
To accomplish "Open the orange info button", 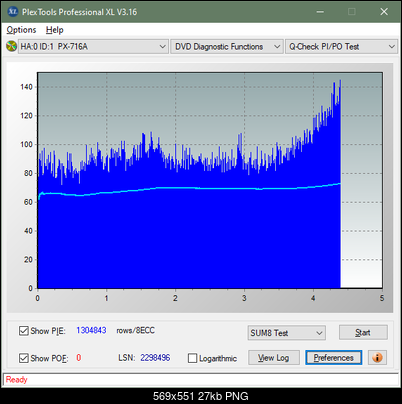I will 377,358.
